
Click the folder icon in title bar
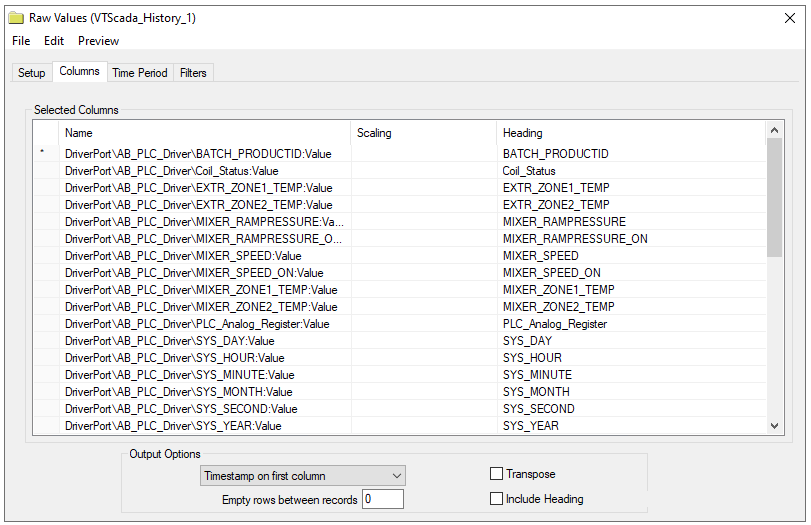coord(16,18)
